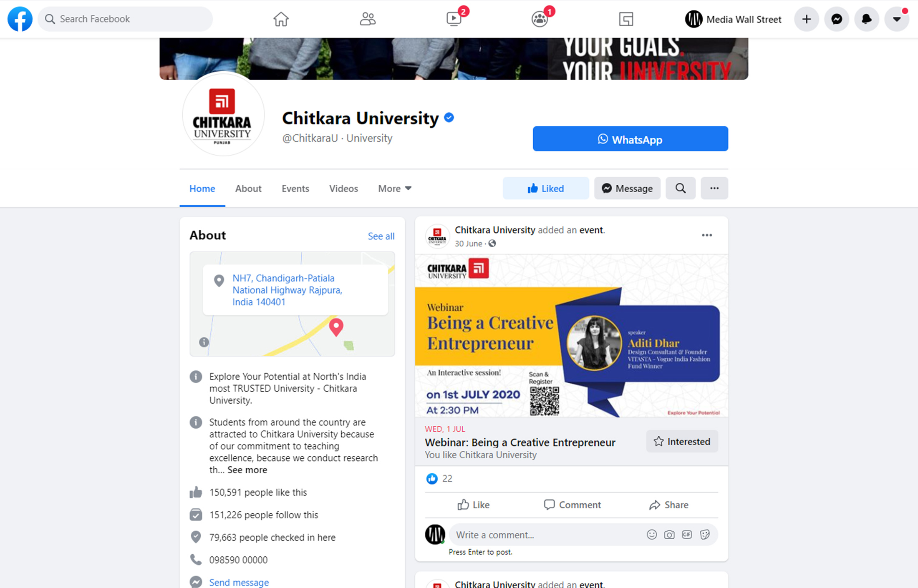Open the Messenger icon in top bar
Viewport: 918px width, 588px height.
(x=837, y=19)
